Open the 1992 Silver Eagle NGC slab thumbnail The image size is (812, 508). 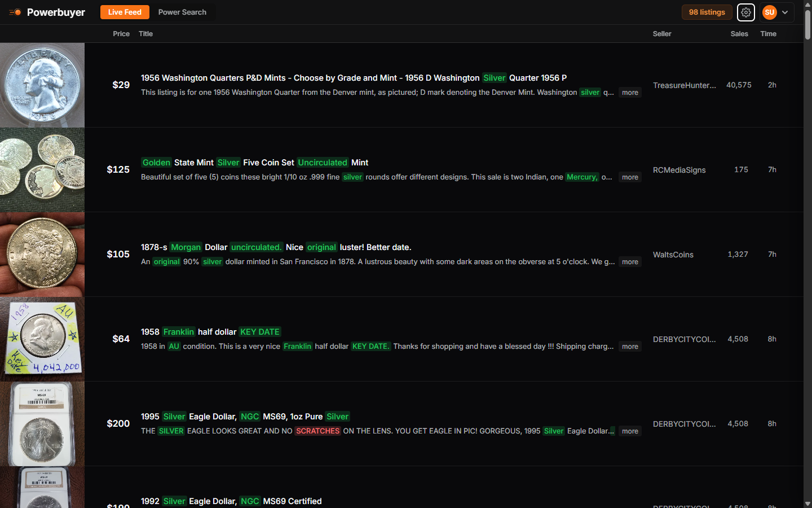click(42, 487)
